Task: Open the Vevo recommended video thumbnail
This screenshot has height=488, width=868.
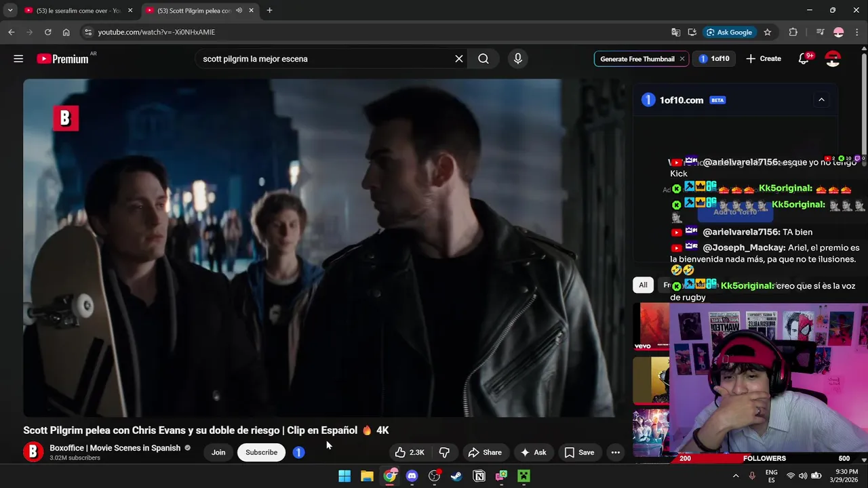Action: [x=652, y=327]
